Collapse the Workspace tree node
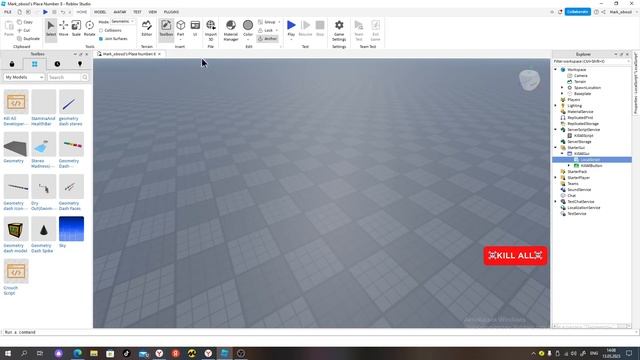This screenshot has width=640, height=360. 556,70
